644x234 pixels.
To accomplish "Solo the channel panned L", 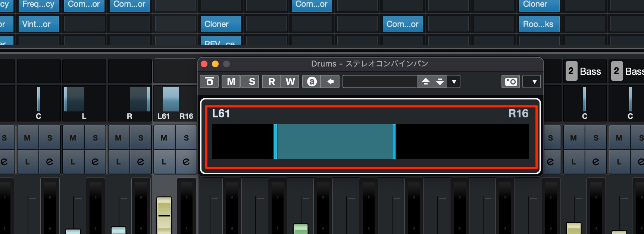I will point(95,138).
